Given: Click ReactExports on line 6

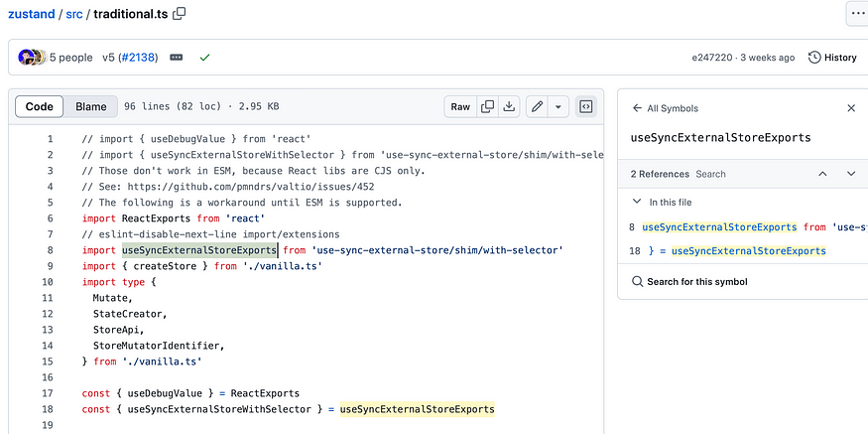Looking at the screenshot, I should 156,218.
